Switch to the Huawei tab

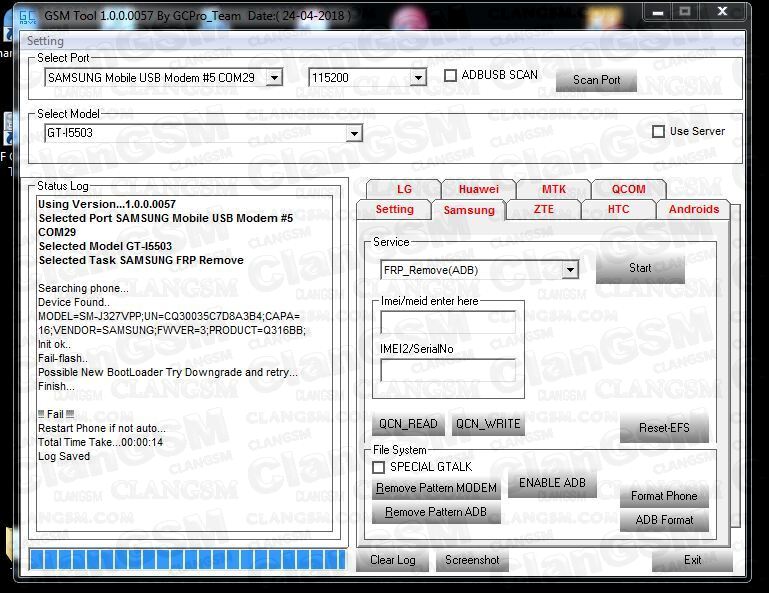(479, 189)
